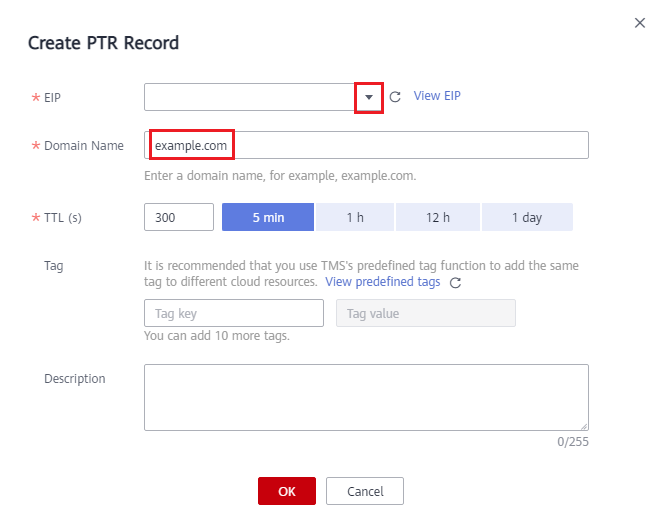Click the Tag key field

(234, 313)
